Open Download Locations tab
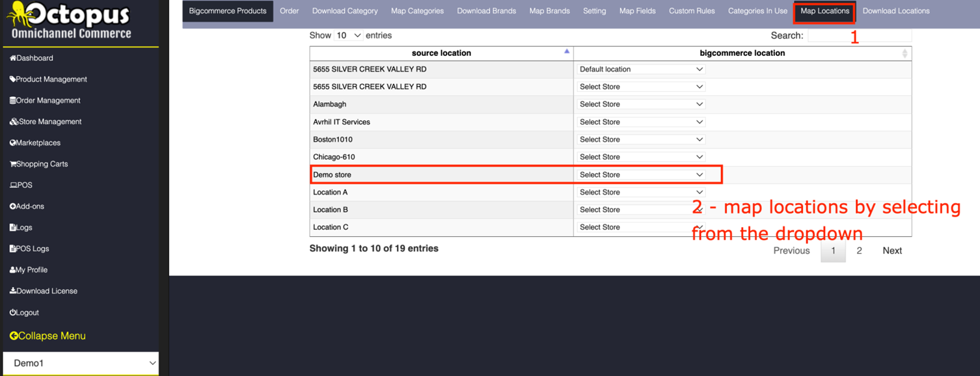 896,11
